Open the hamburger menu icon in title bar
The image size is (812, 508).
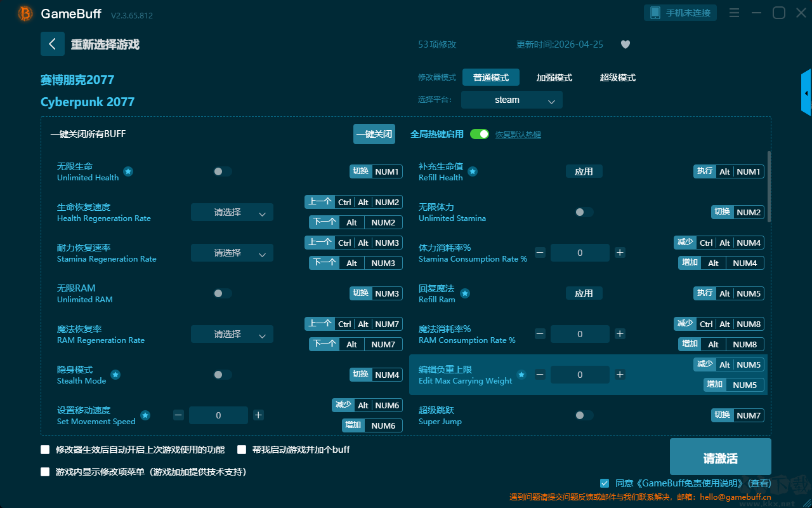[734, 13]
